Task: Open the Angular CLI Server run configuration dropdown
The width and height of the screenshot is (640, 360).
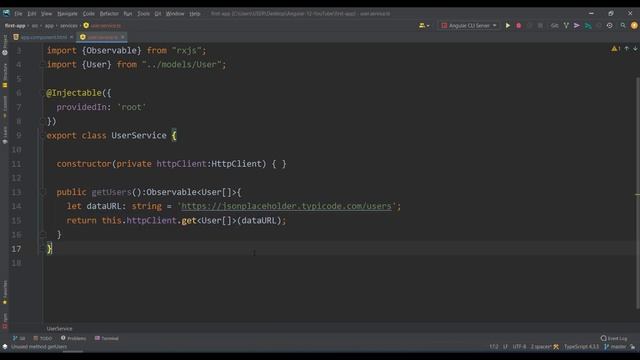Action: click(x=469, y=25)
